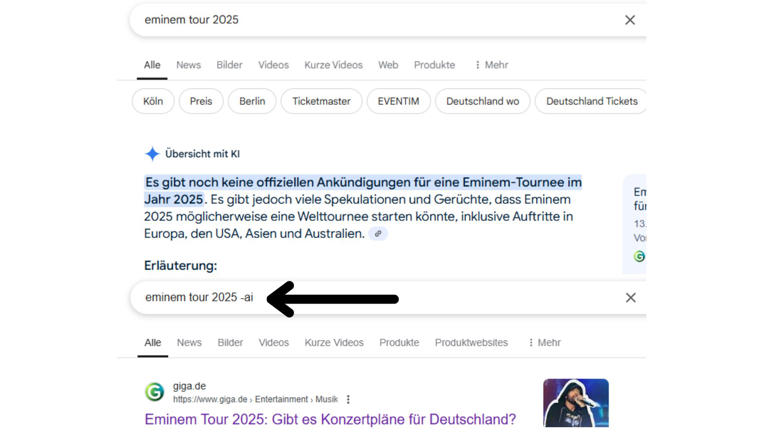Select the lower Alle tab
768x432 pixels.
[152, 342]
